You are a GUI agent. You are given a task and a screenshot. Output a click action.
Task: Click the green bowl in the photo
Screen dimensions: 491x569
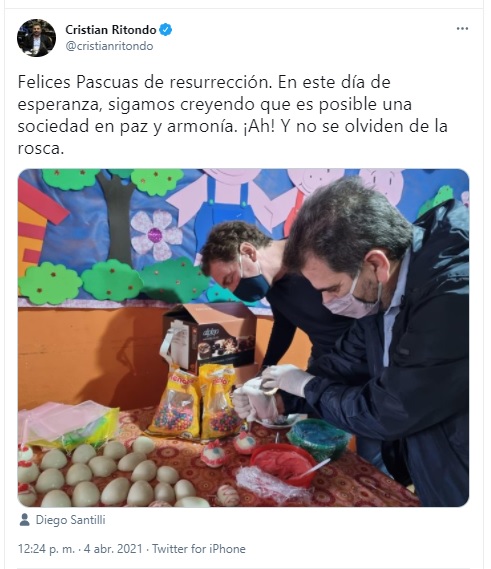318,435
